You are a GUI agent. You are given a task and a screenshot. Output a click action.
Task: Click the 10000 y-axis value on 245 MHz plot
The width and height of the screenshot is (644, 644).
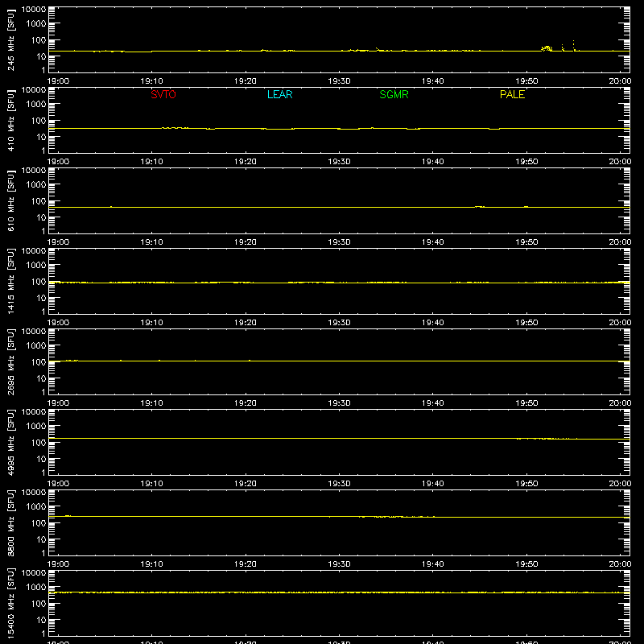point(34,10)
